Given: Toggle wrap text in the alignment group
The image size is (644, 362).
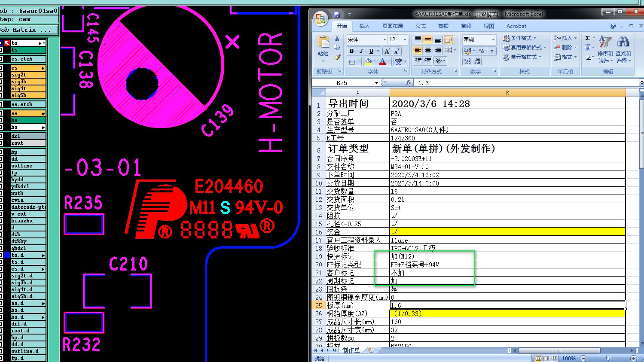Looking at the screenshot, I should (449, 40).
